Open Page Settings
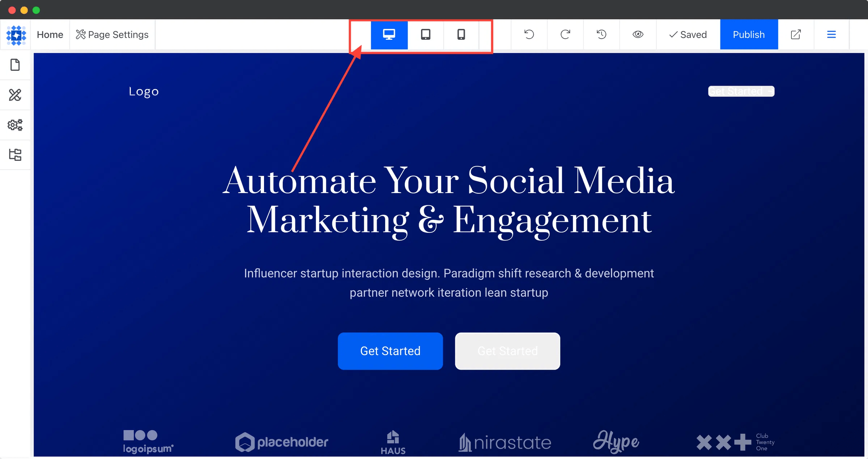The width and height of the screenshot is (868, 459). pos(112,35)
